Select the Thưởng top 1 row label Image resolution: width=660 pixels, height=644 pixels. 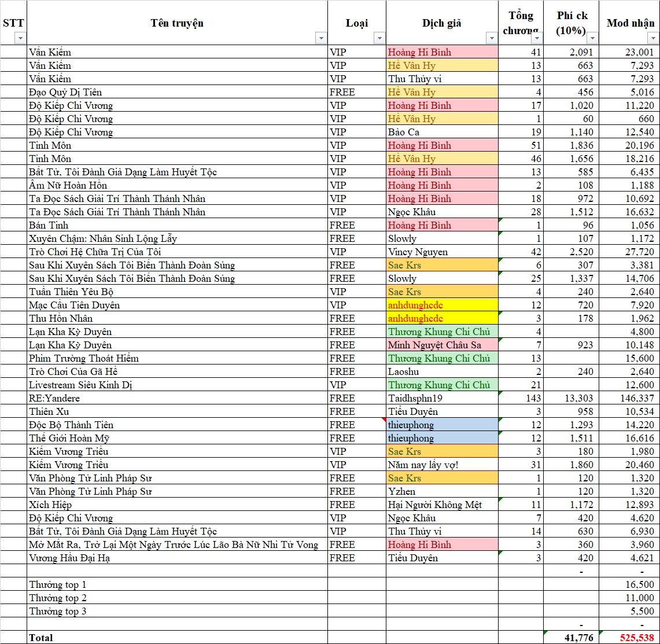[x=177, y=584]
